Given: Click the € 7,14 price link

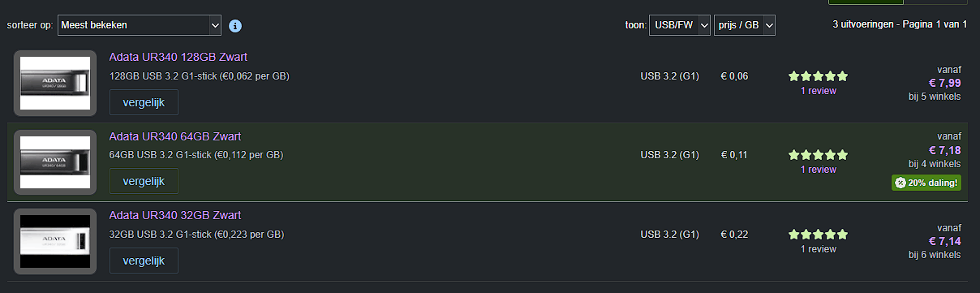Looking at the screenshot, I should [944, 241].
